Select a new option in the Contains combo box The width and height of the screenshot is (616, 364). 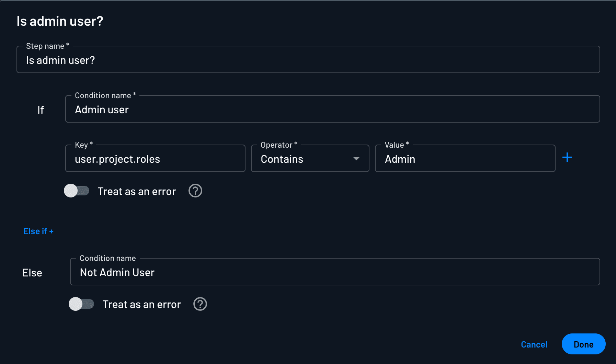pyautogui.click(x=309, y=159)
